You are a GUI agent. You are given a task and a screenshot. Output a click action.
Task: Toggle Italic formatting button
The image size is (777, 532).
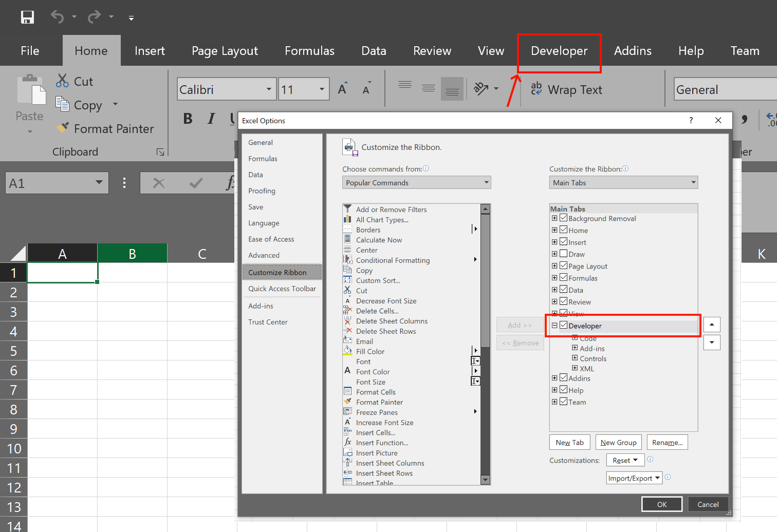pyautogui.click(x=211, y=119)
